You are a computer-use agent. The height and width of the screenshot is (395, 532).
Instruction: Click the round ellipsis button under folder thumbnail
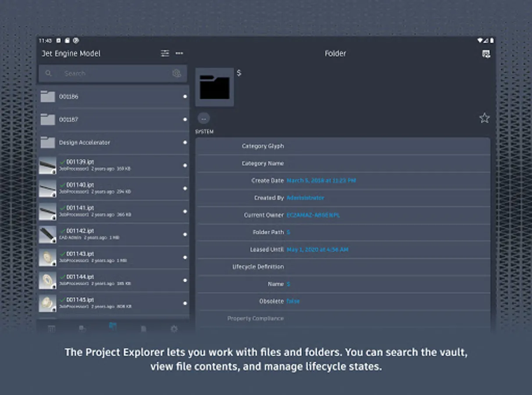204,118
